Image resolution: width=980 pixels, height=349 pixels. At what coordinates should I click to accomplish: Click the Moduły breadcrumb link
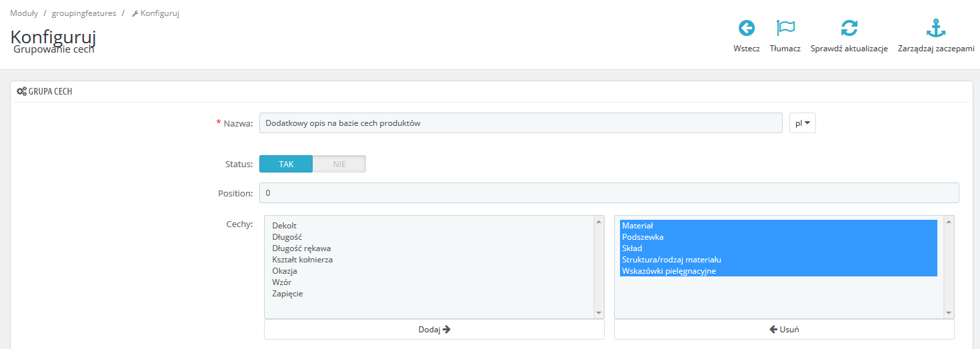[x=24, y=13]
